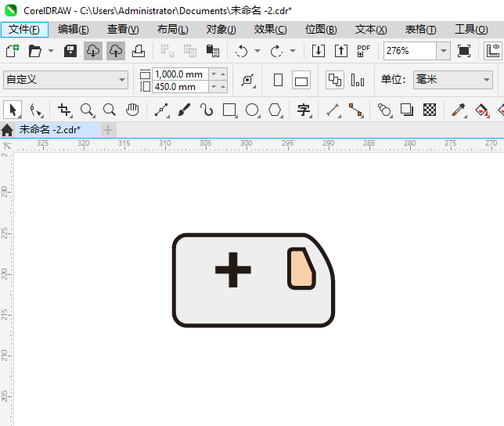Screen dimensions: 504x426
Task: Open the 对象(J) menu
Action: coord(221,30)
